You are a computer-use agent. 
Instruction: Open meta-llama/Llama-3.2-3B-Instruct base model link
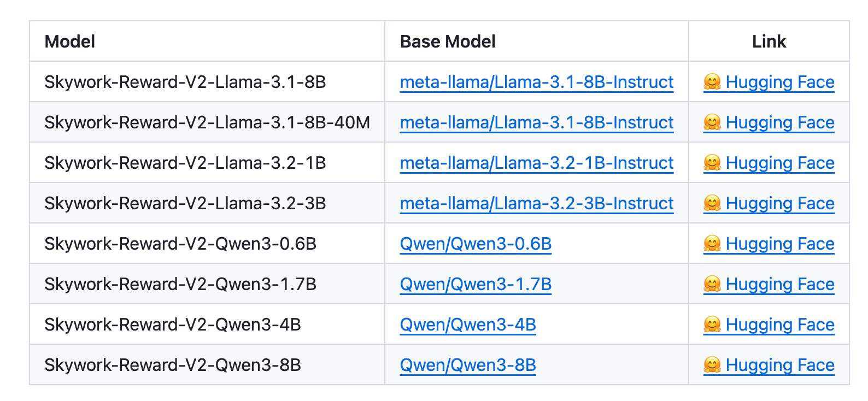pyautogui.click(x=536, y=203)
